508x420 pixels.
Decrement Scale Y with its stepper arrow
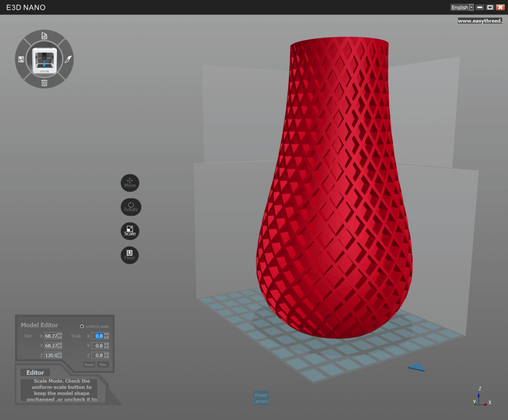pyautogui.click(x=106, y=348)
